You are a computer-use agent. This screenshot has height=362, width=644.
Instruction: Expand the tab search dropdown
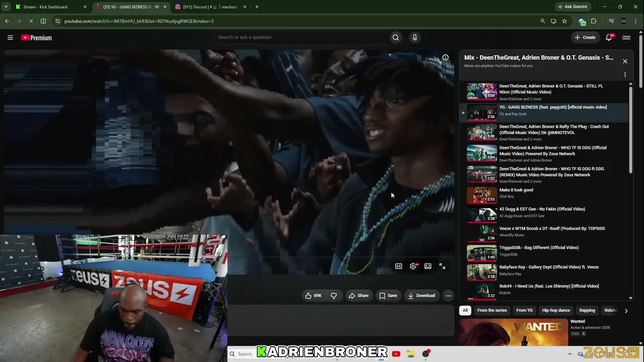coord(6,7)
